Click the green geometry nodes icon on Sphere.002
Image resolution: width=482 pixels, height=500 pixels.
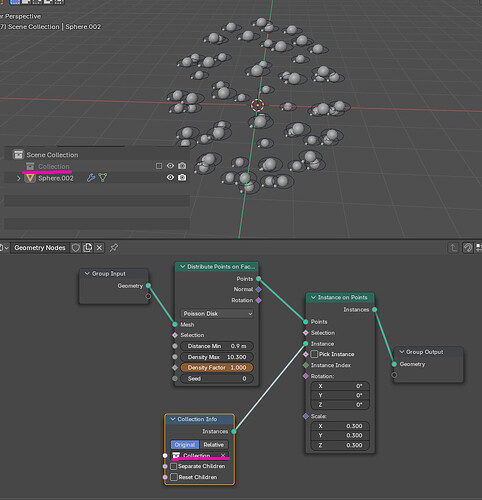click(x=103, y=178)
